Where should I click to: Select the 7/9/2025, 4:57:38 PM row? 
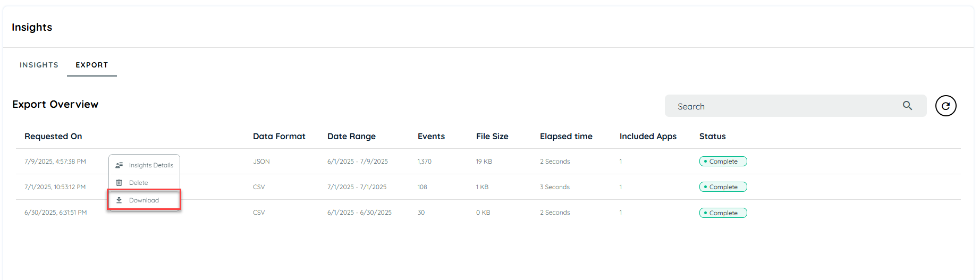coord(488,162)
